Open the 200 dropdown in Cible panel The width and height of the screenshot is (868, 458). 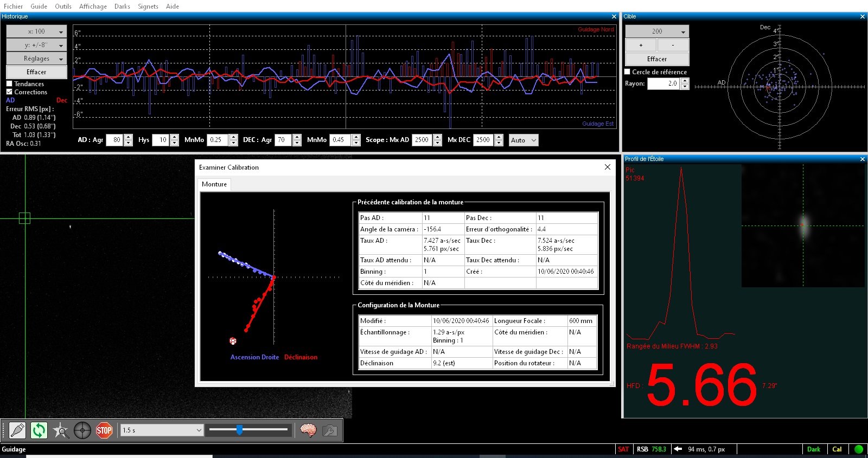tap(657, 31)
